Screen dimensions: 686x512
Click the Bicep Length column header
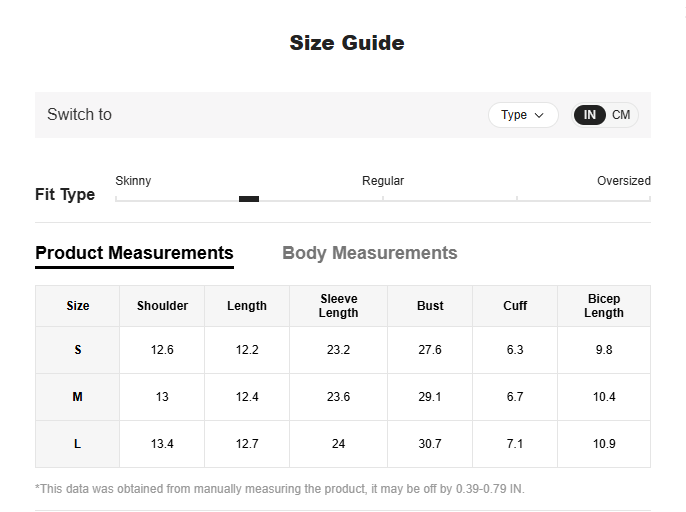[604, 306]
